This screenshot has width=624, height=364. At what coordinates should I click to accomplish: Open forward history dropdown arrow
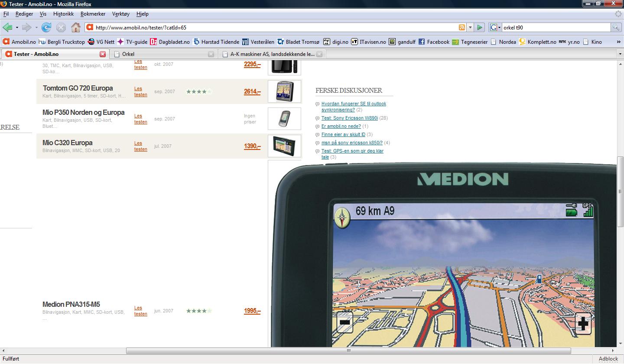[x=36, y=27]
